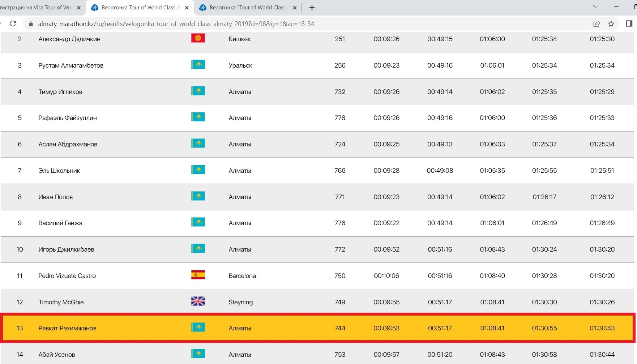Screen dimensions: 637x364
Task: Click Абай Усенов in row 14
Action: 57,355
